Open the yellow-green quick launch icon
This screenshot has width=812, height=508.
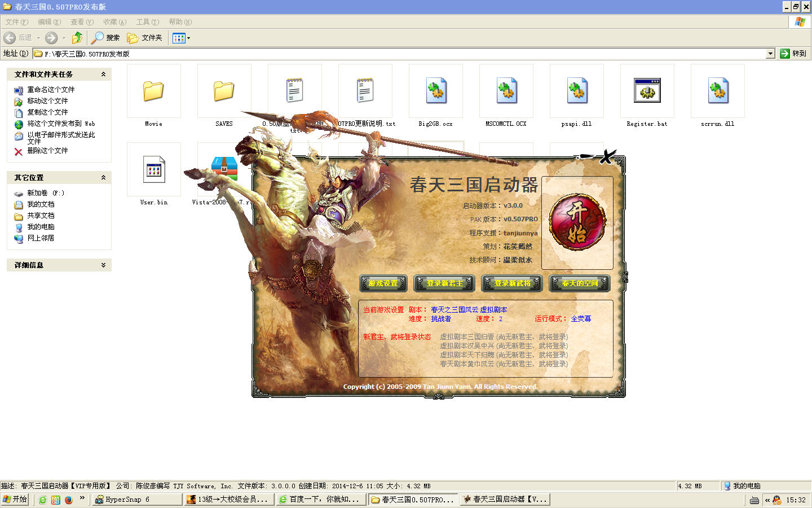coord(56,500)
